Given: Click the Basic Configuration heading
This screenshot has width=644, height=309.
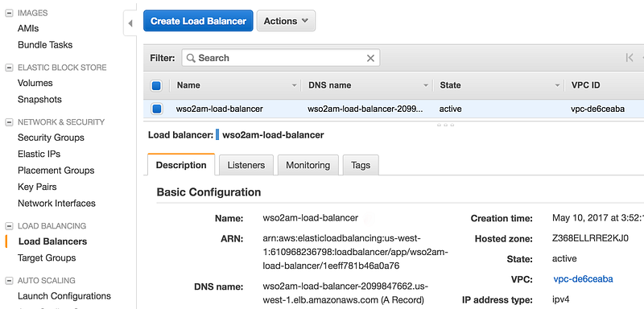Looking at the screenshot, I should (x=208, y=192).
